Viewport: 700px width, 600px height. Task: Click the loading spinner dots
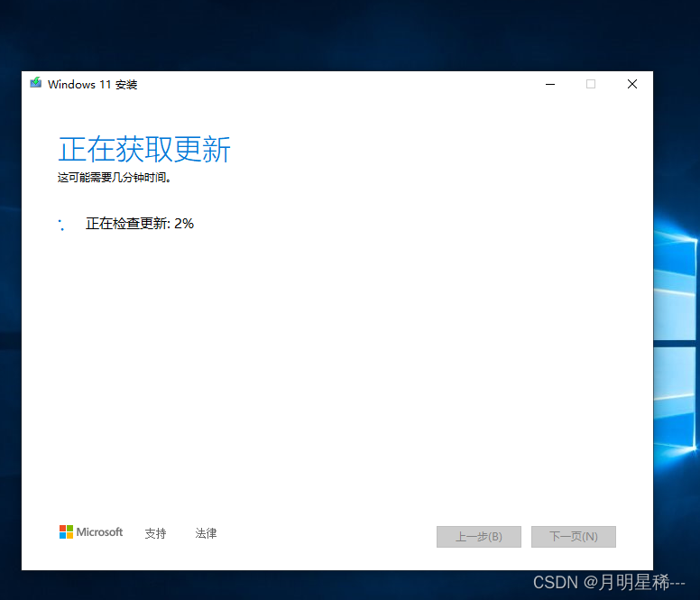[x=61, y=225]
